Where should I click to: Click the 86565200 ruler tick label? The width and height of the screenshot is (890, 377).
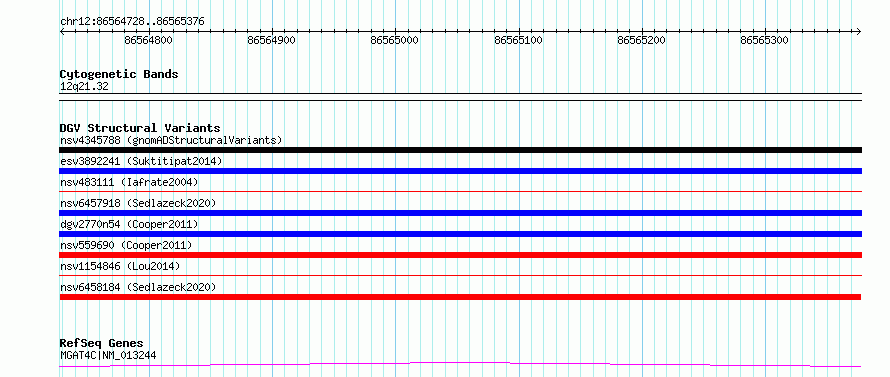point(641,40)
